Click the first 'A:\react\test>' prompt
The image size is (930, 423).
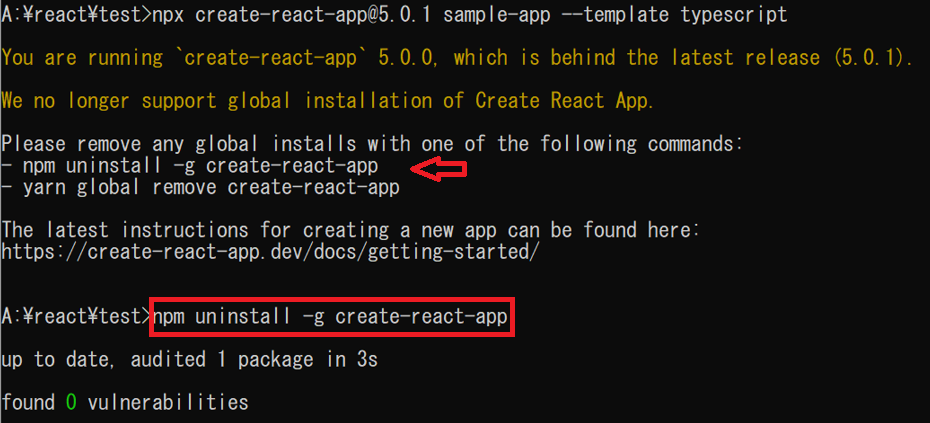pos(75,15)
